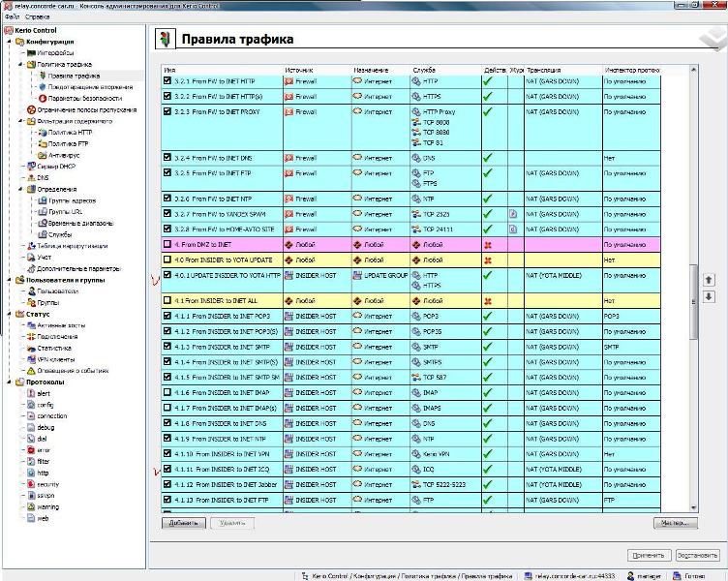Collapse the Конфигурация tree node
728x581 pixels.
point(10,42)
